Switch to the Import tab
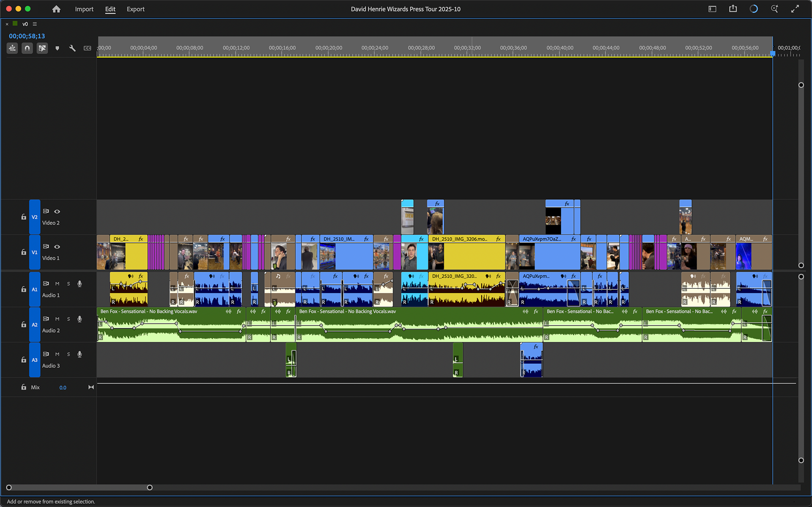The height and width of the screenshot is (507, 812). (84, 9)
